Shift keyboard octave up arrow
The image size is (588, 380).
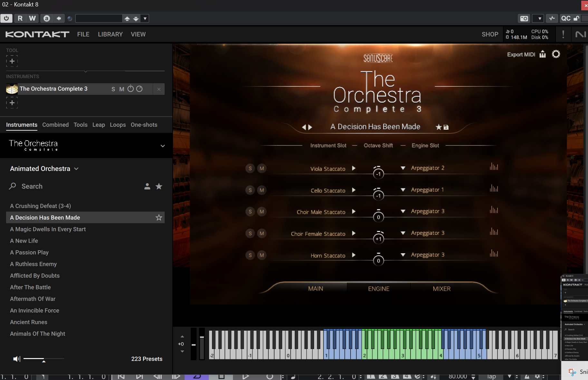click(182, 336)
